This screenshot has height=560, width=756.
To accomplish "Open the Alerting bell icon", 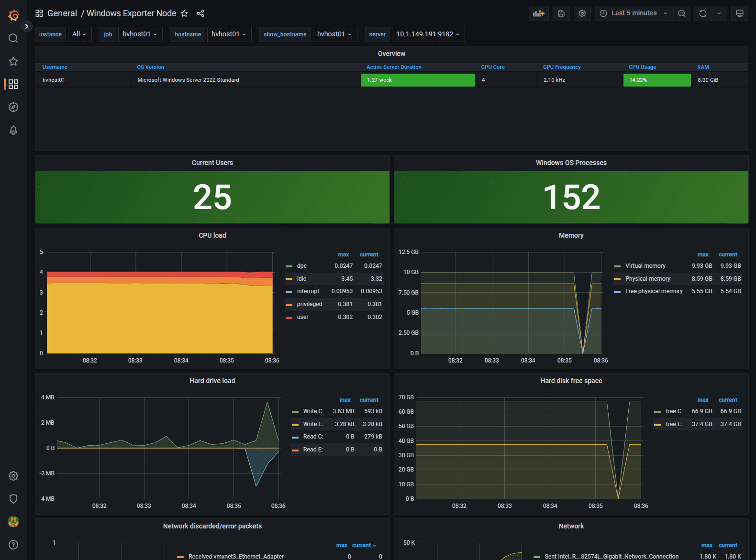I will click(x=13, y=130).
